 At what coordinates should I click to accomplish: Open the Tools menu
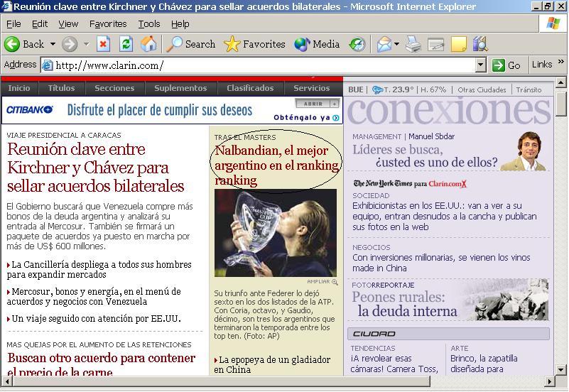pos(148,24)
